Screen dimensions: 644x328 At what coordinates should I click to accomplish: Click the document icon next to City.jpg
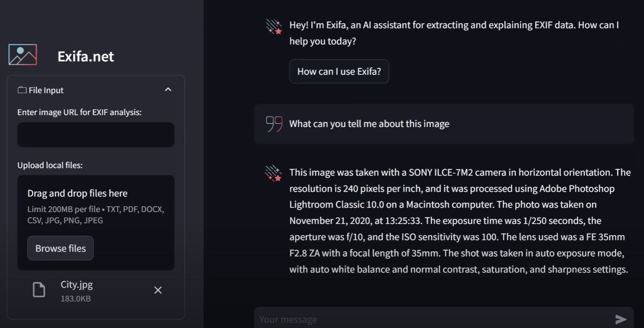pos(39,290)
